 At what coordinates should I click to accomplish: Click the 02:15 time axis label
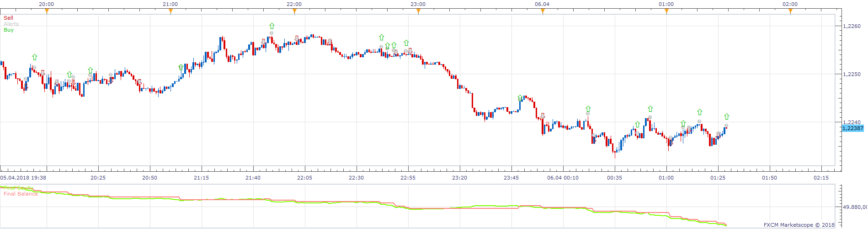pyautogui.click(x=821, y=178)
